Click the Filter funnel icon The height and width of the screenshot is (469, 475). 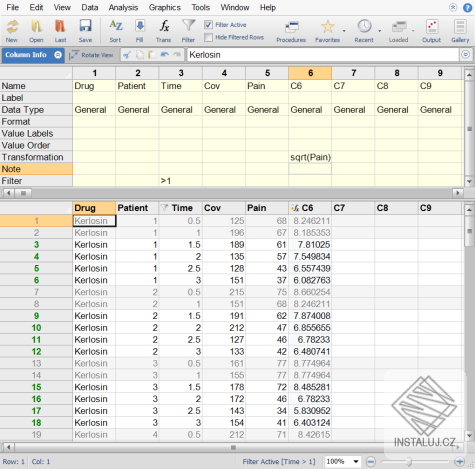click(x=188, y=30)
